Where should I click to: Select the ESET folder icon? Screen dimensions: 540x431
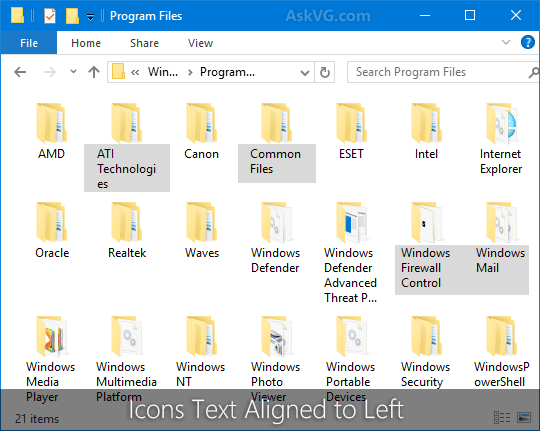click(352, 123)
